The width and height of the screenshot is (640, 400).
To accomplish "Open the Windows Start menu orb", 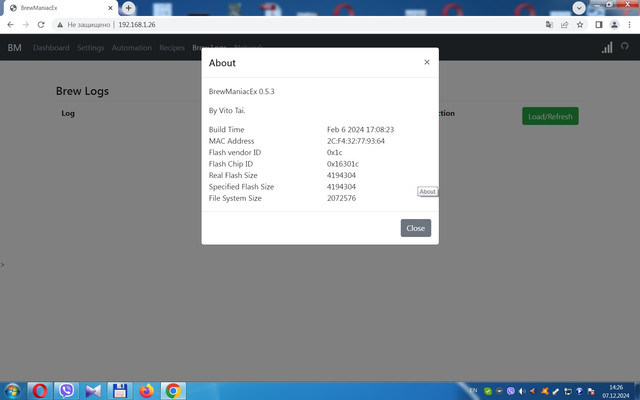I will tap(12, 391).
